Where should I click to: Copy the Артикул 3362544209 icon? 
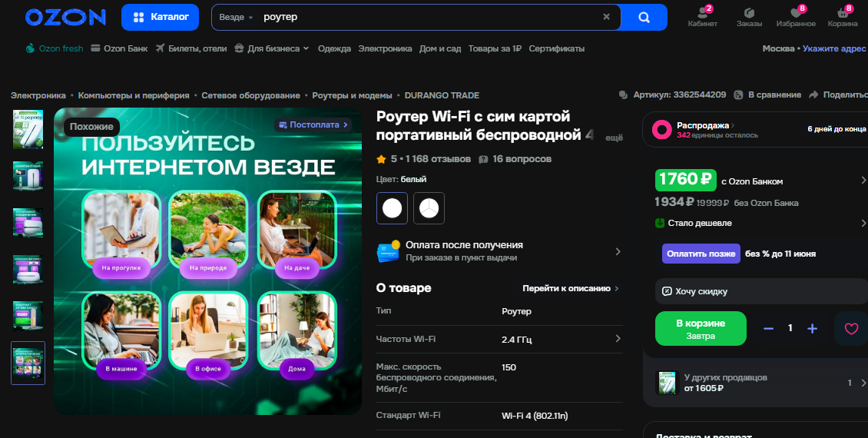pyautogui.click(x=623, y=95)
